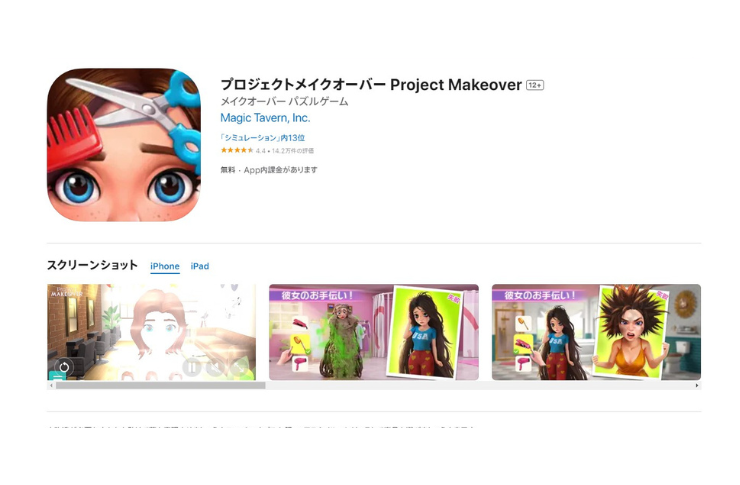Click the salon preview video thumbnail
Viewport: 740px width, 485px height.
coord(151,332)
